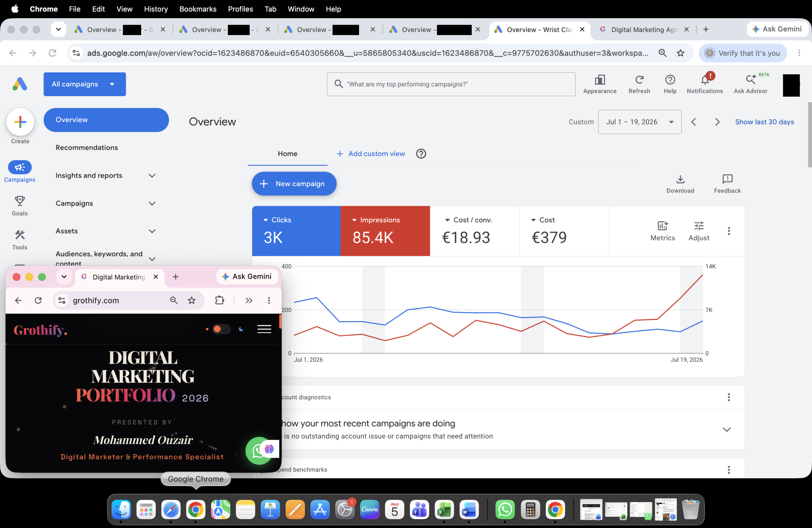Click Verify that it's you button
The image size is (812, 528).
pyautogui.click(x=743, y=53)
